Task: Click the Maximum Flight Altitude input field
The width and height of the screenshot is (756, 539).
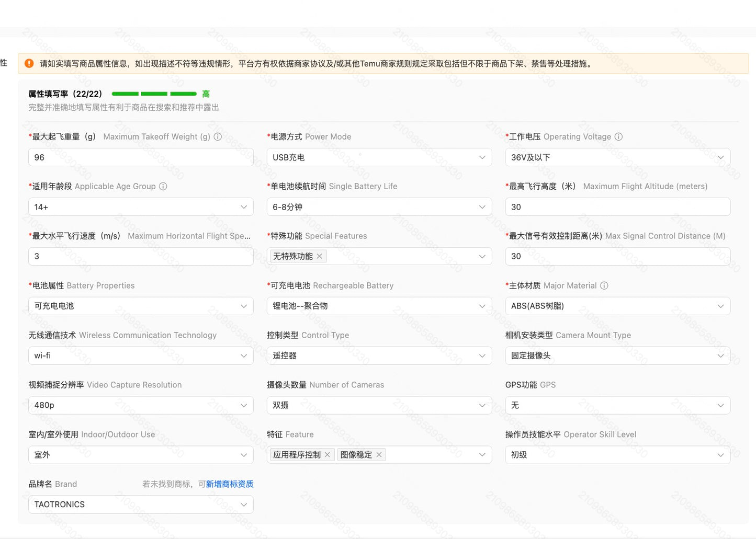Action: [617, 207]
